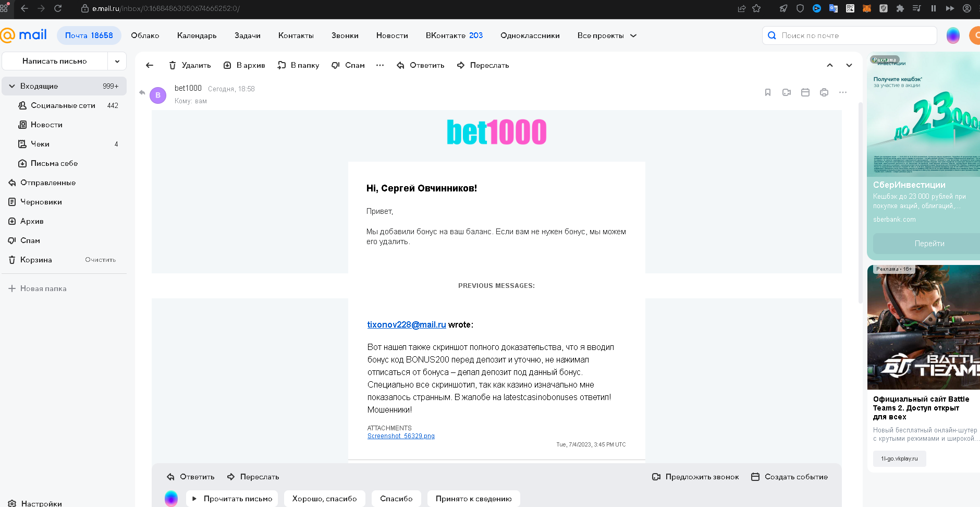Open Облако in top navigation
Screen dimensions: 980x507
click(x=145, y=35)
